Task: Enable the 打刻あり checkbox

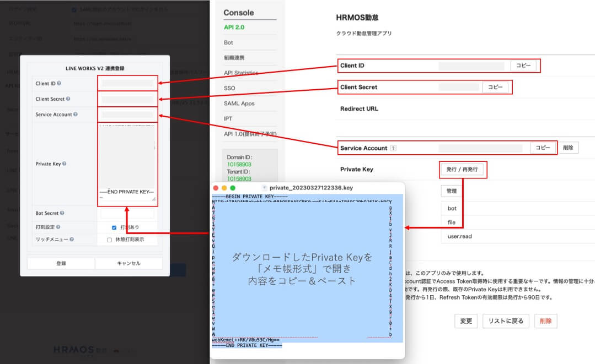Action: [114, 227]
